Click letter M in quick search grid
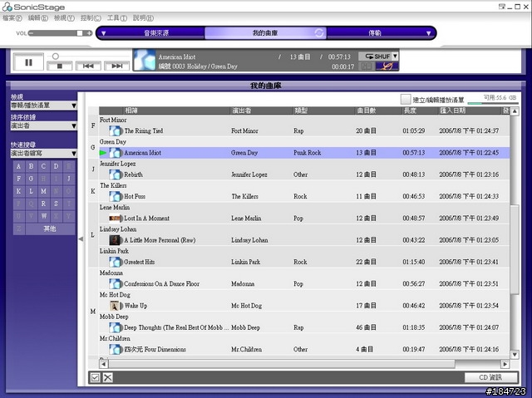 coord(43,191)
